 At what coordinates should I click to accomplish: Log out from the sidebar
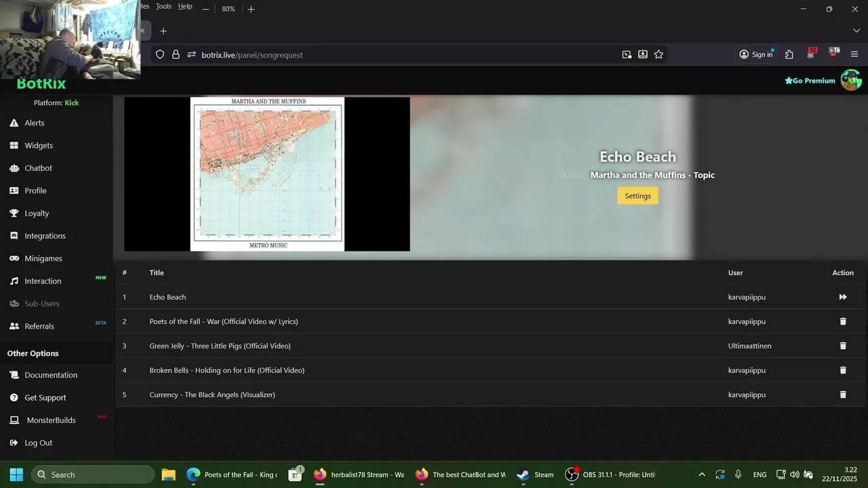(x=38, y=443)
